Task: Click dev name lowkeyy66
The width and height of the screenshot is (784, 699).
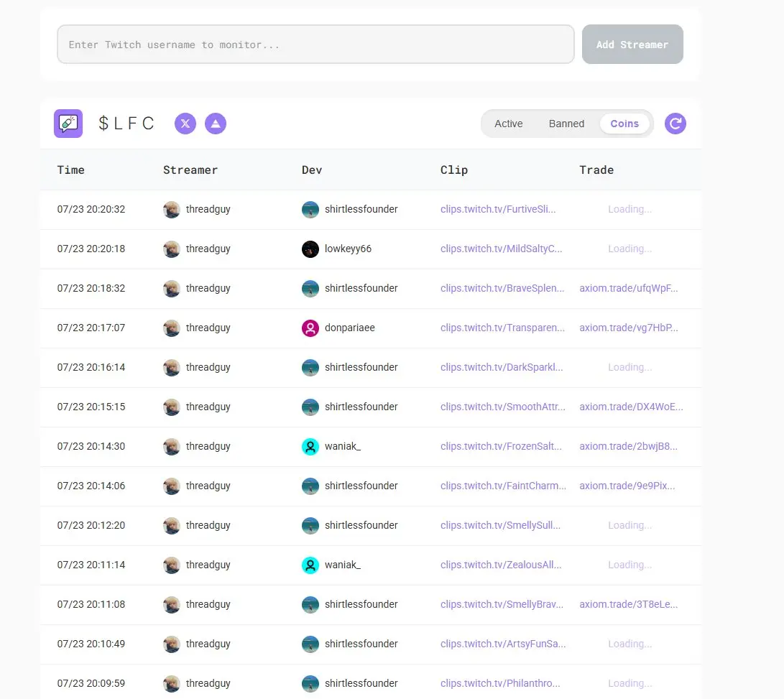Action: click(348, 249)
